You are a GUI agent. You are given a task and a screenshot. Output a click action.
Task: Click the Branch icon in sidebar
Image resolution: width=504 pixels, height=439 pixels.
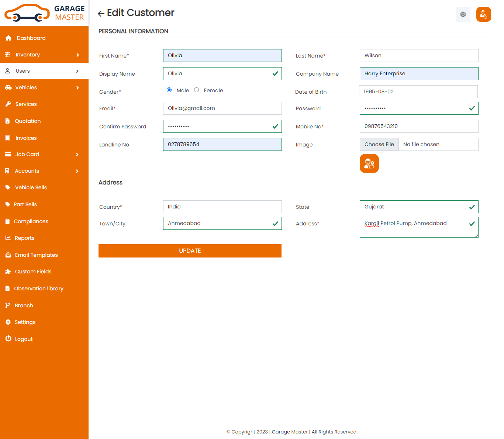pyautogui.click(x=8, y=305)
